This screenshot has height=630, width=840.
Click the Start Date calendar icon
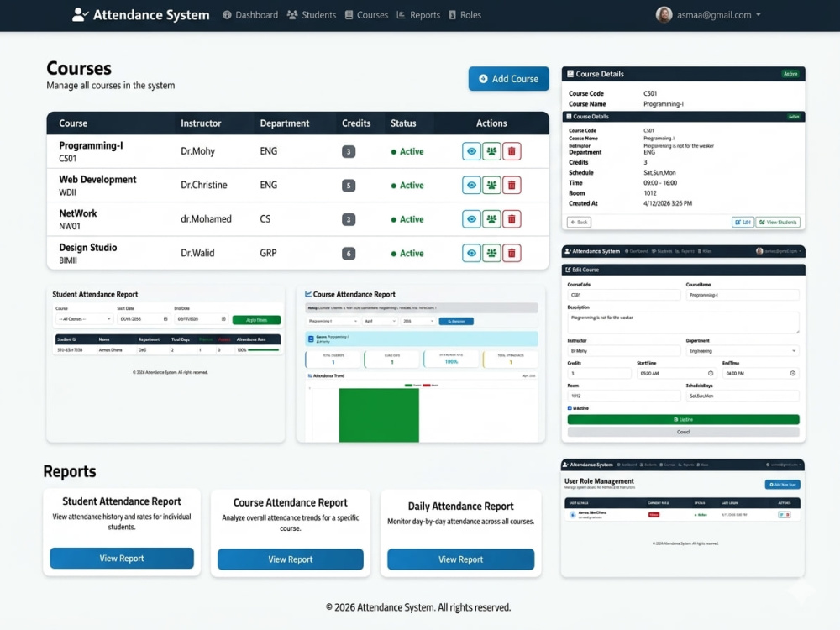(165, 318)
